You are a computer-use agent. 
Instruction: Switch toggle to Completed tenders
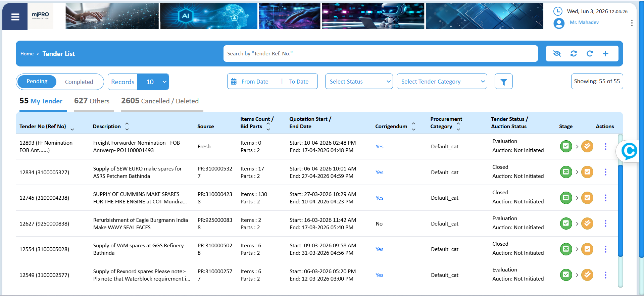click(x=79, y=82)
